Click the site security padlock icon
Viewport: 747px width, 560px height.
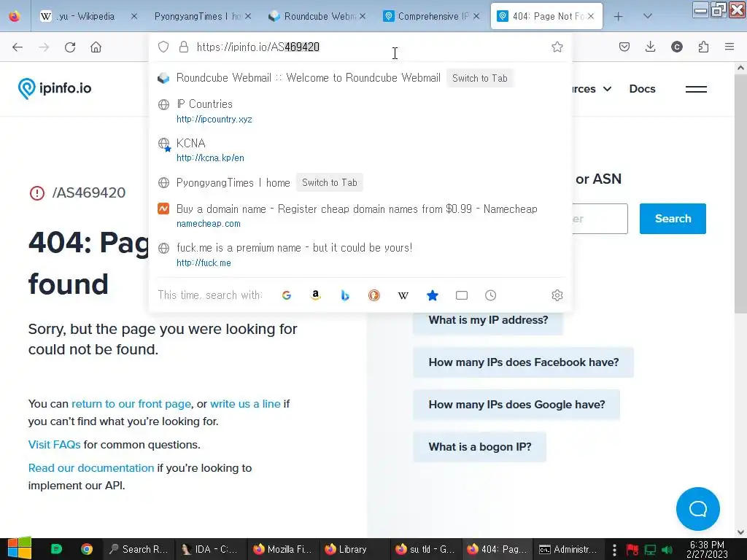click(x=183, y=47)
